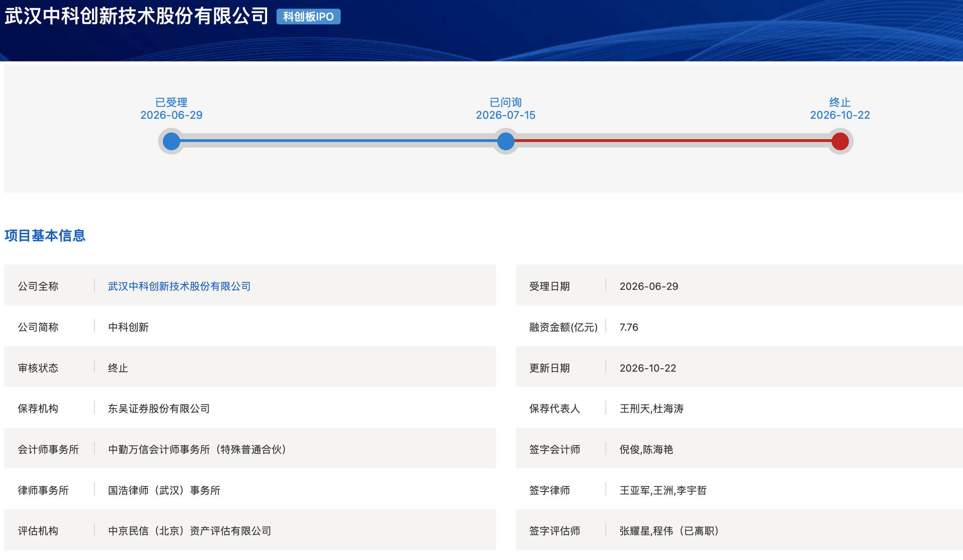Select the sponsor 东吴证券股份有限公司
The width and height of the screenshot is (963, 560).
pos(159,409)
